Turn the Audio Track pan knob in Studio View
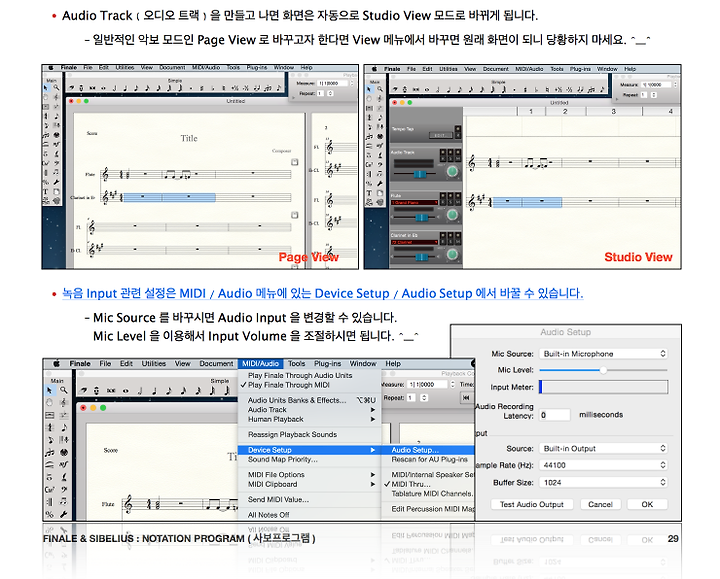Viewport: 720px width, 579px height. [452, 172]
